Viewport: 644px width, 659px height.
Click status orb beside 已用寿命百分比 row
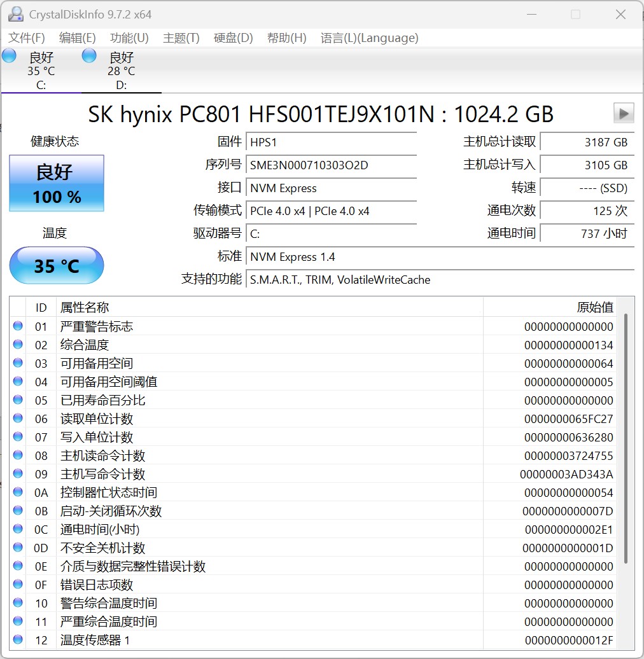click(x=18, y=400)
